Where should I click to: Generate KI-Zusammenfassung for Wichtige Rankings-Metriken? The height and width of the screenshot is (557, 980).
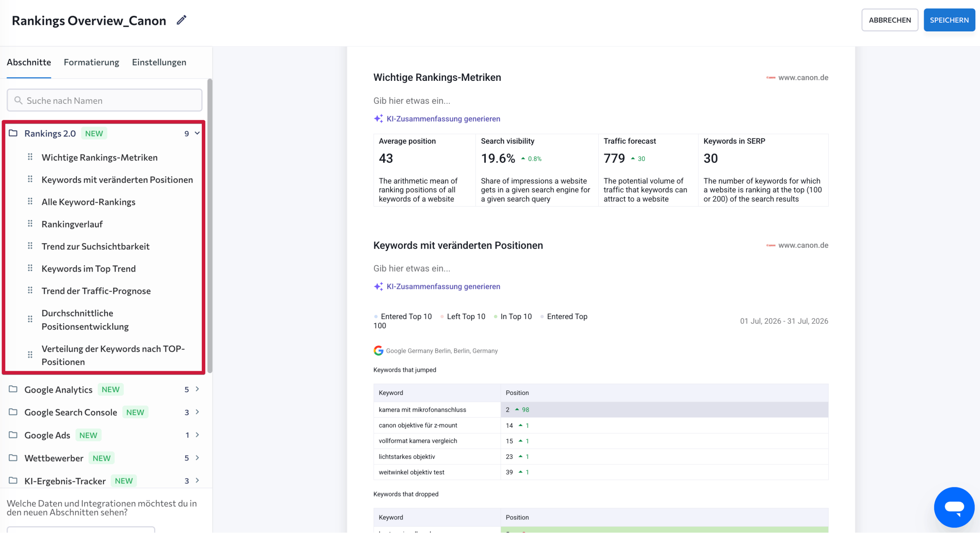(443, 119)
